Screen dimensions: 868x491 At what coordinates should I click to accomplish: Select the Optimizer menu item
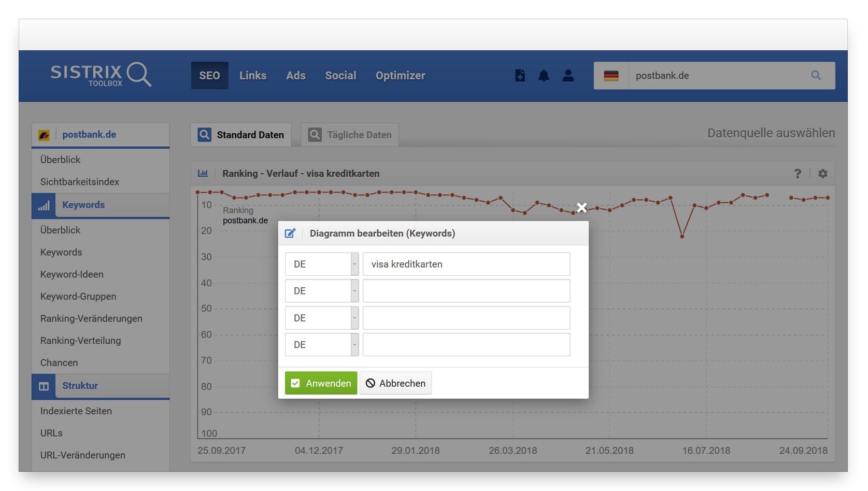pyautogui.click(x=400, y=76)
